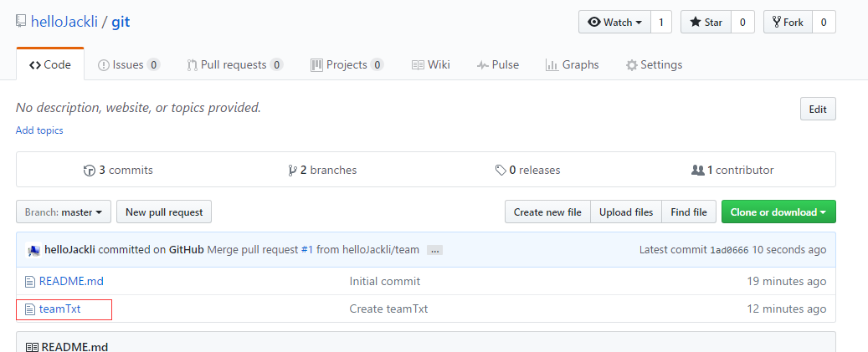
Task: Open the latest commit 1ad0666 link
Action: click(x=729, y=250)
